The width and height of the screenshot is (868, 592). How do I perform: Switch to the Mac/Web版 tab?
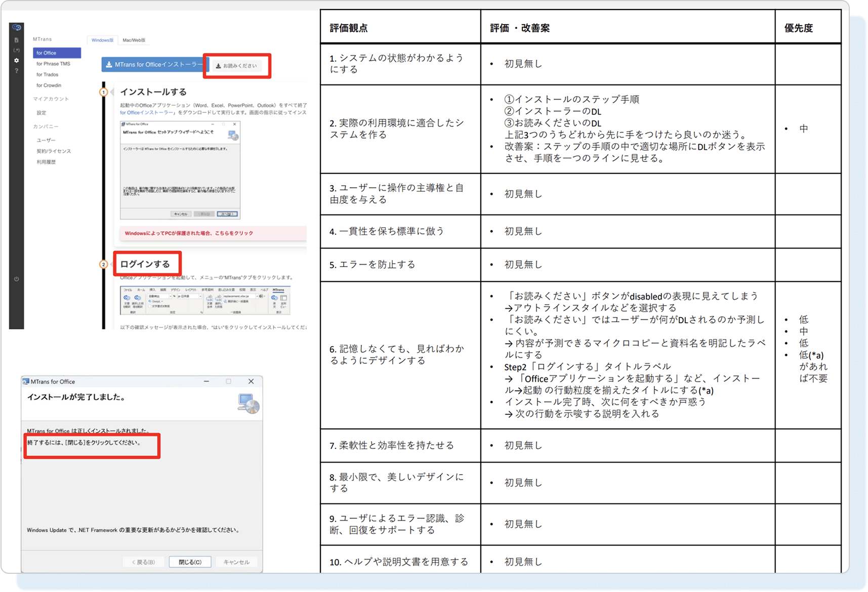pos(134,40)
